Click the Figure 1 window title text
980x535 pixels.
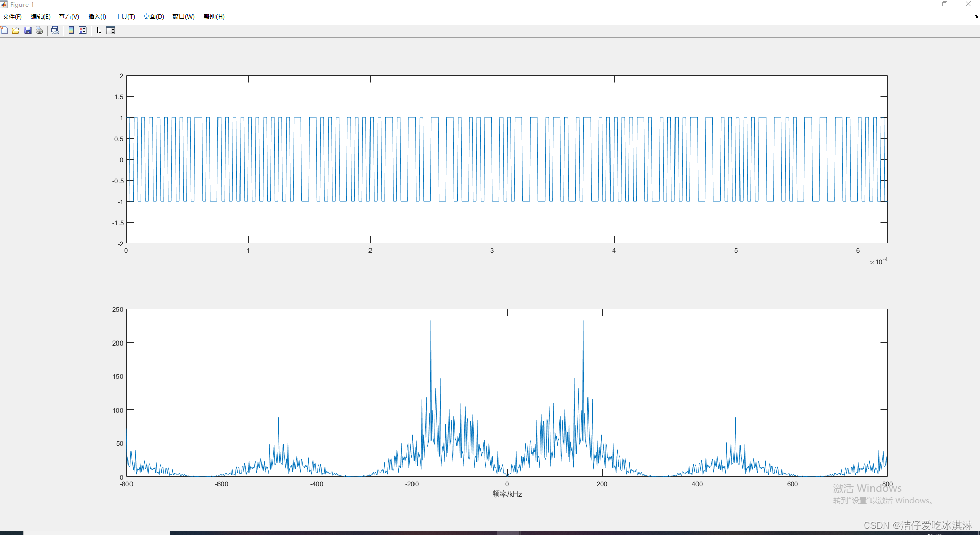[x=22, y=4]
